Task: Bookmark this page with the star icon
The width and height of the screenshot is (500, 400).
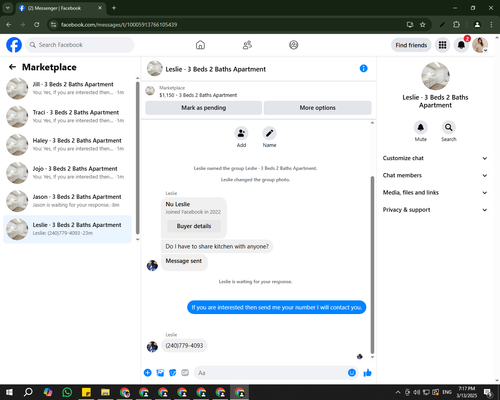Action: tap(423, 25)
